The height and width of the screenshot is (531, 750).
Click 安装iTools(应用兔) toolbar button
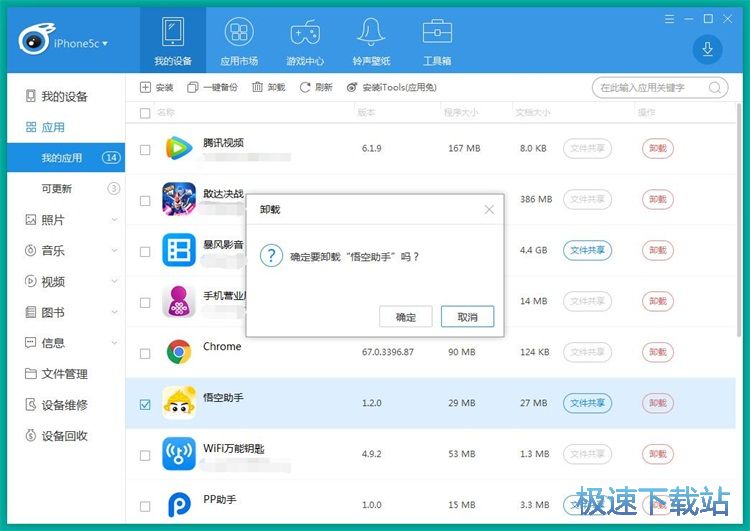point(392,87)
